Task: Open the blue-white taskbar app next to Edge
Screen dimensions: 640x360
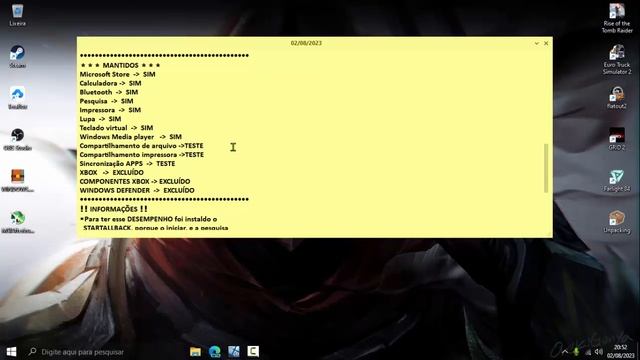Action: pos(234,351)
